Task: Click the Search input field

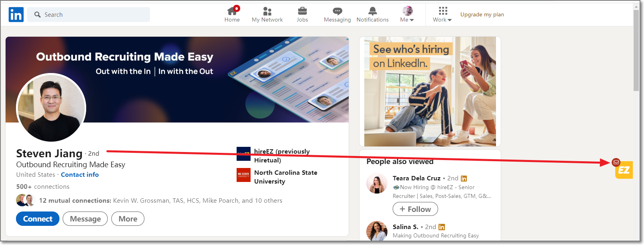Action: 89,15
